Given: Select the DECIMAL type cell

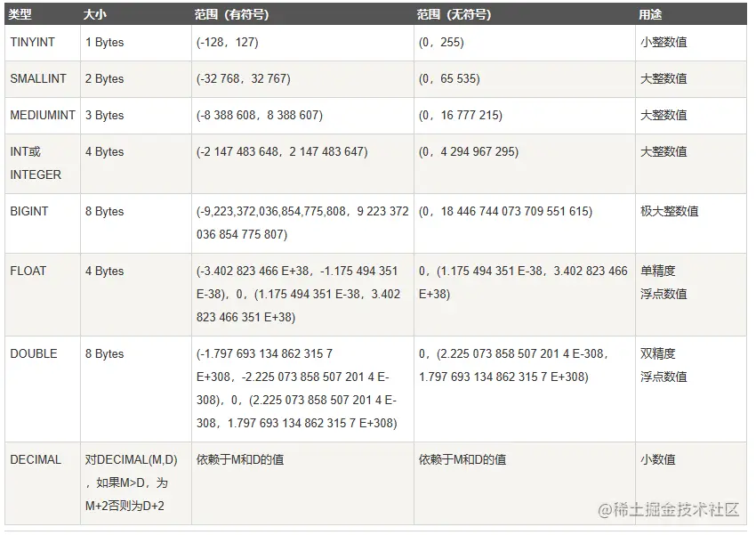Looking at the screenshot, I should click(x=43, y=483).
